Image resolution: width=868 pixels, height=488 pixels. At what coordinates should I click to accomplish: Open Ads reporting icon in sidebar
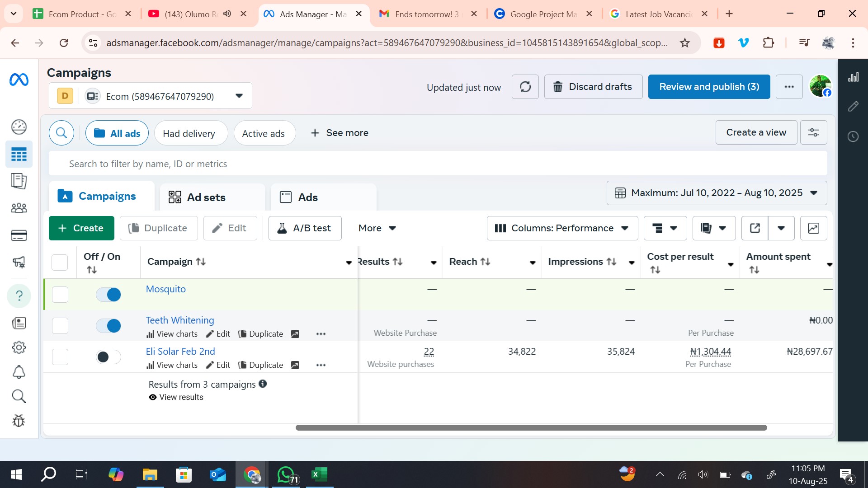pos(19,181)
